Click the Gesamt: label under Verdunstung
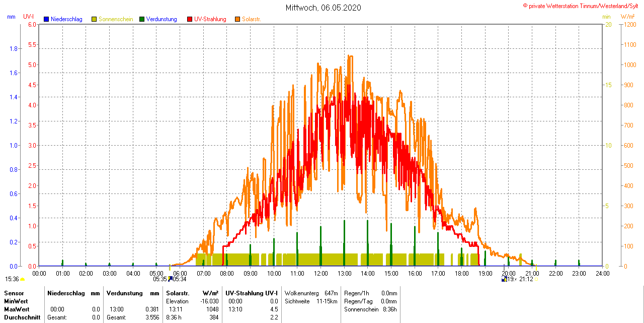Viewport: 644px width, 323px height. click(116, 317)
